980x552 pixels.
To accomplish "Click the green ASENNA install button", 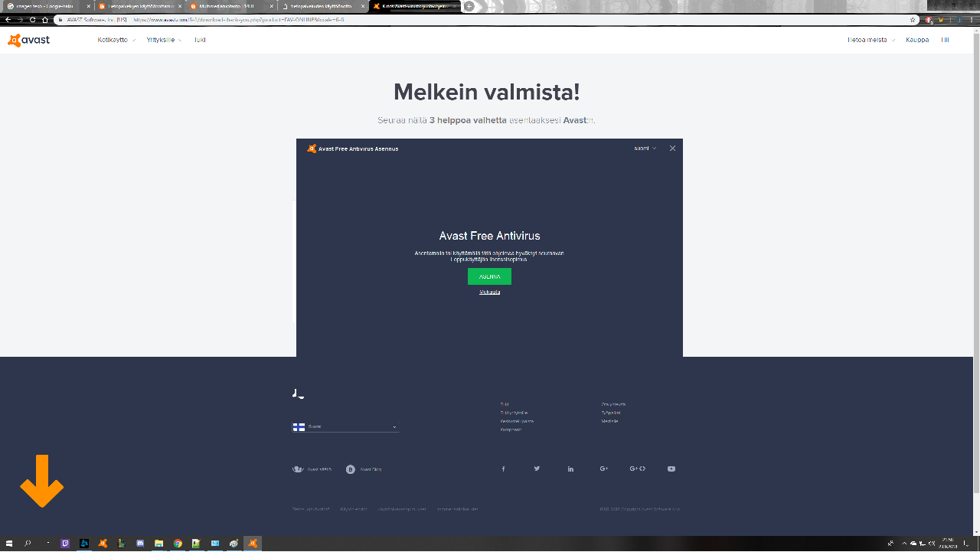I will point(489,276).
